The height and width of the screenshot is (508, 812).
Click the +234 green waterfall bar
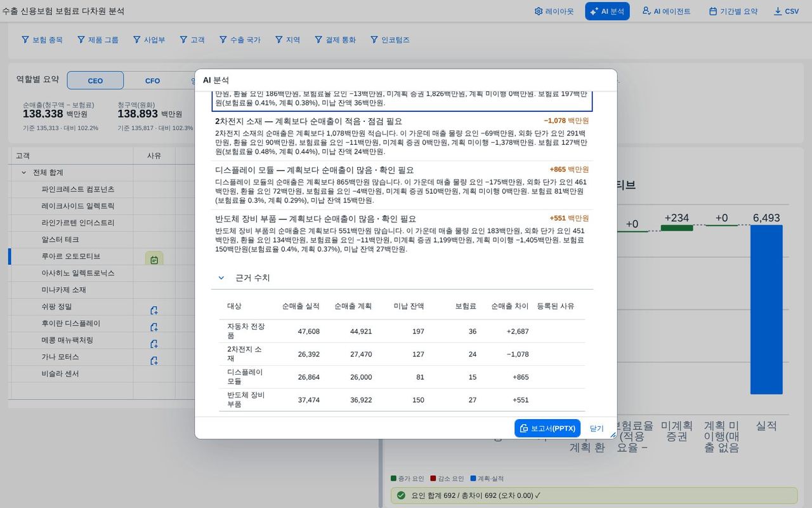click(676, 227)
